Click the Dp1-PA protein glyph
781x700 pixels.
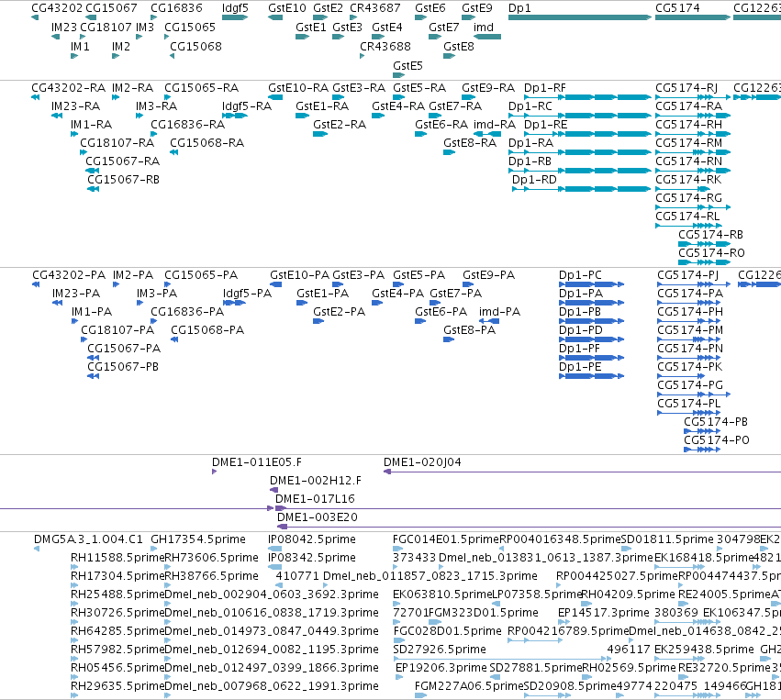pyautogui.click(x=592, y=303)
